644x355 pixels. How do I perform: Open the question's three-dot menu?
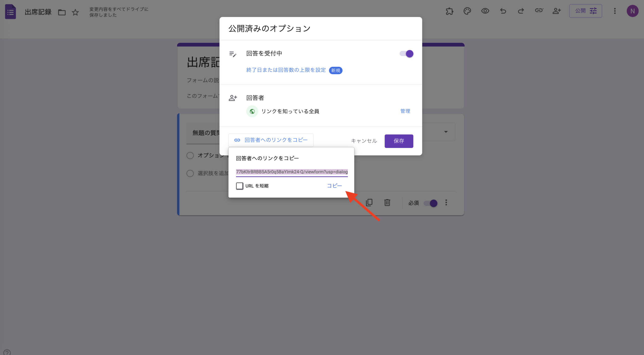pos(446,202)
